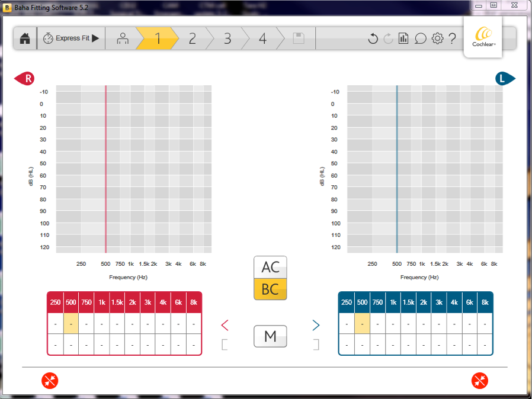Toggle AC audiogram mode

(270, 267)
